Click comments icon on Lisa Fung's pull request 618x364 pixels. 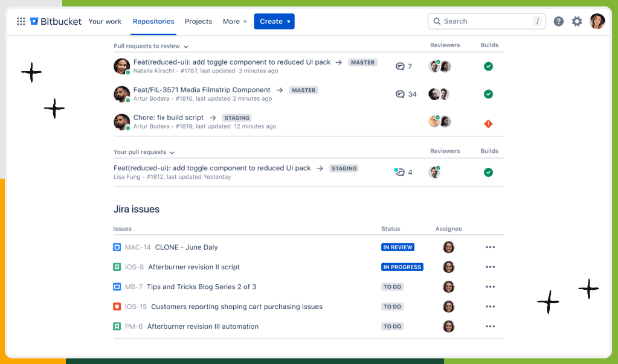click(x=399, y=172)
